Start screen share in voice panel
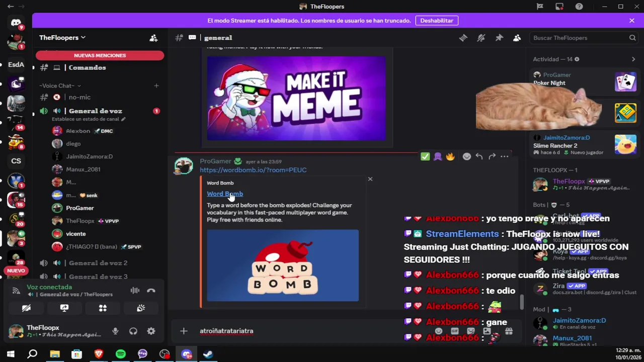The image size is (644, 362). [x=64, y=308]
